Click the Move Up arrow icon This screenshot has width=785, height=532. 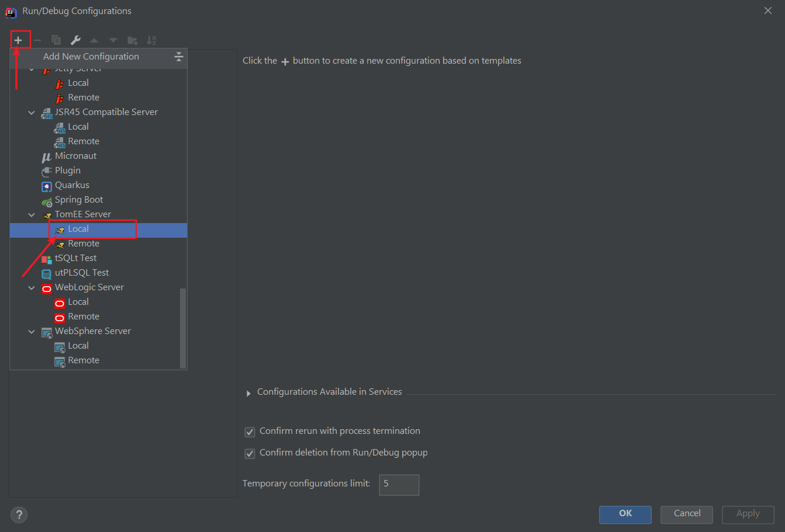(x=94, y=40)
